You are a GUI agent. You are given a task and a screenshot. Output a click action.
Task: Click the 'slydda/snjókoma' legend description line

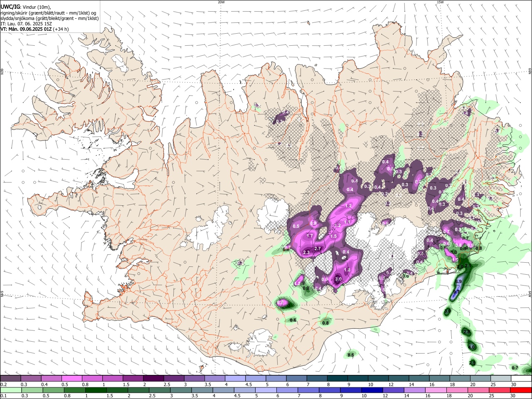pyautogui.click(x=49, y=18)
